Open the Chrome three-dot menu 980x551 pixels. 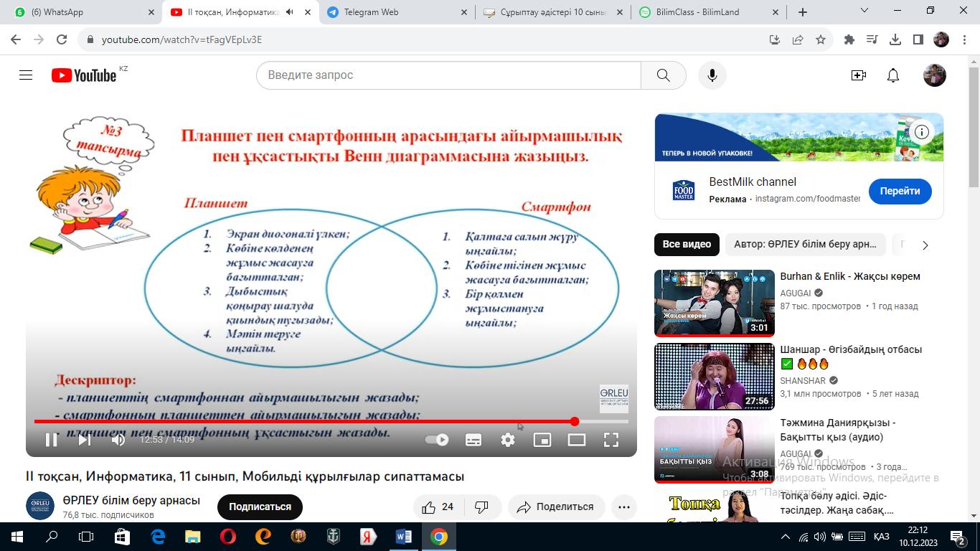coord(964,40)
